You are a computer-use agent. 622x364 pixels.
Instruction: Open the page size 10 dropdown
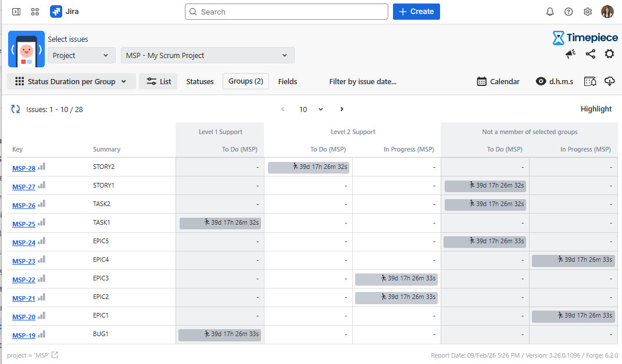(x=311, y=109)
